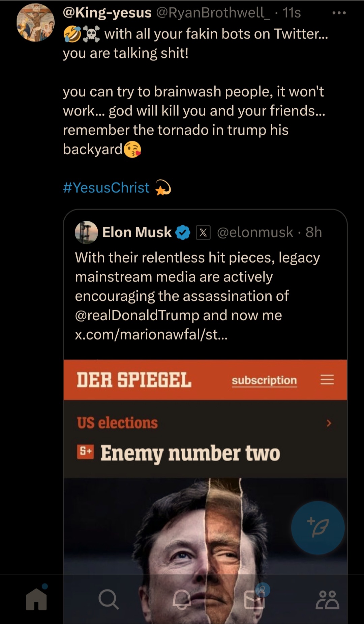The height and width of the screenshot is (624, 364).
Task: Open King-yesus profile avatar
Action: point(35,23)
